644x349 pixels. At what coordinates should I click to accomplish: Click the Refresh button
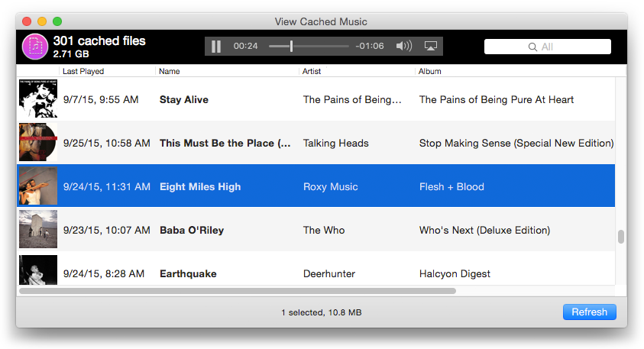589,312
